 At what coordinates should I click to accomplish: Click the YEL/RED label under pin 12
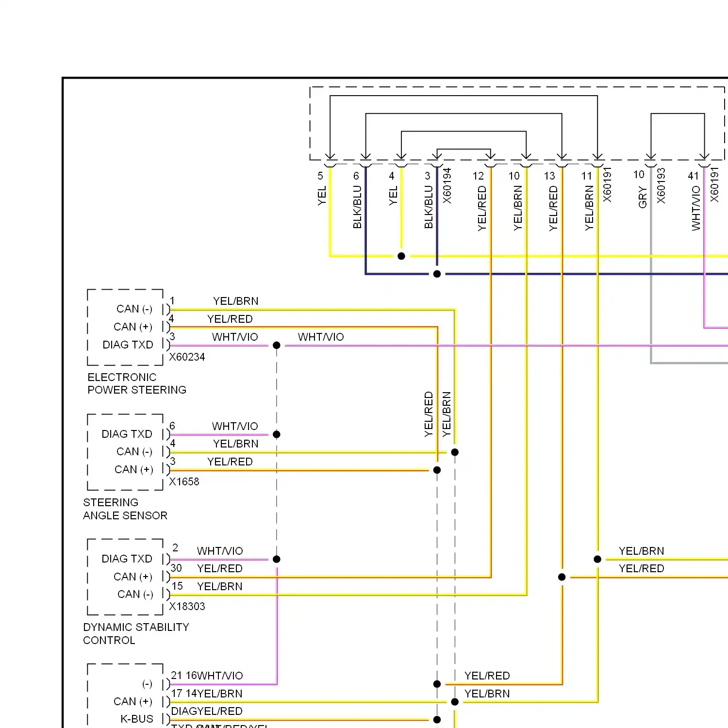point(482,208)
